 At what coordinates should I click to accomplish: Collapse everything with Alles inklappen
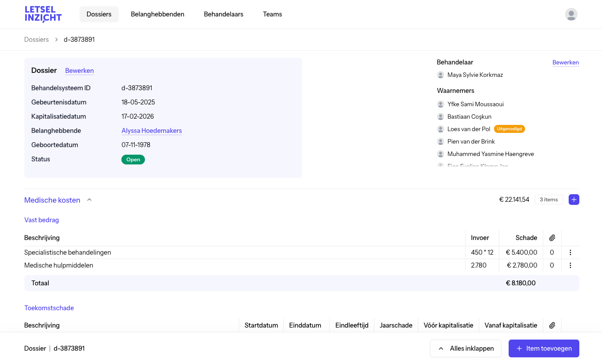pyautogui.click(x=466, y=348)
